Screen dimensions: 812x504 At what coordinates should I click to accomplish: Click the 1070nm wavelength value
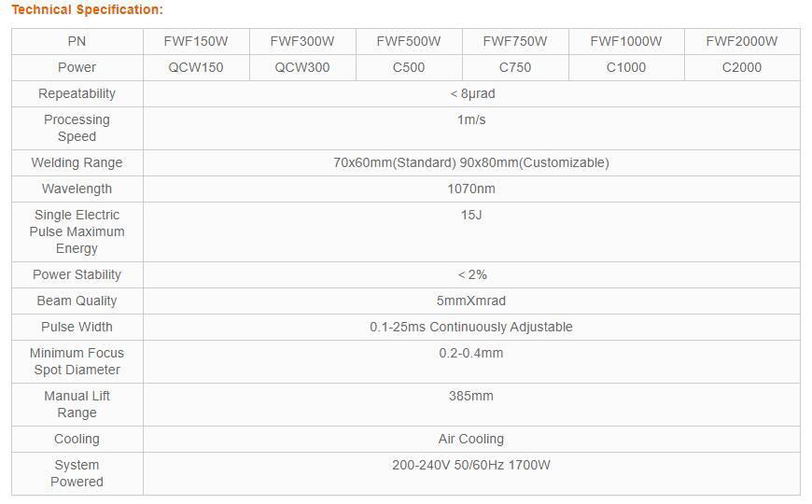point(471,189)
